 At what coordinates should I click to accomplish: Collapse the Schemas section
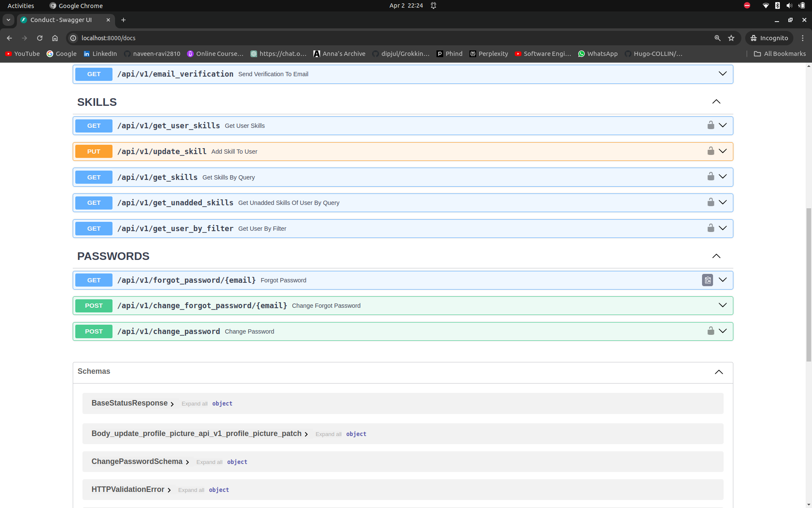click(719, 372)
